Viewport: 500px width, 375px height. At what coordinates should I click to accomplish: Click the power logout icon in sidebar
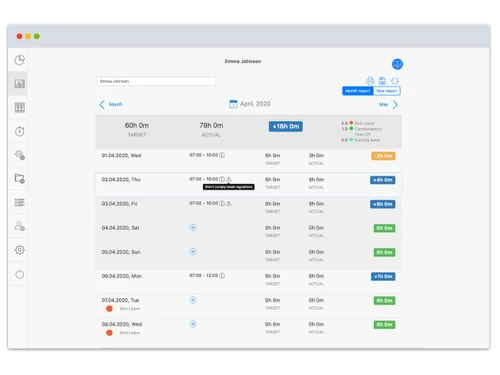click(x=20, y=274)
